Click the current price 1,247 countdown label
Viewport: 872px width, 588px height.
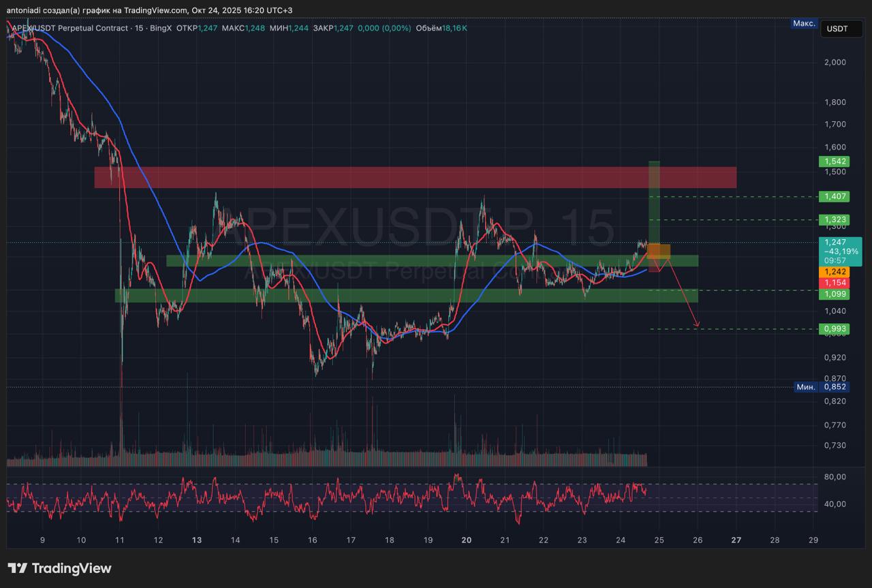point(841,251)
